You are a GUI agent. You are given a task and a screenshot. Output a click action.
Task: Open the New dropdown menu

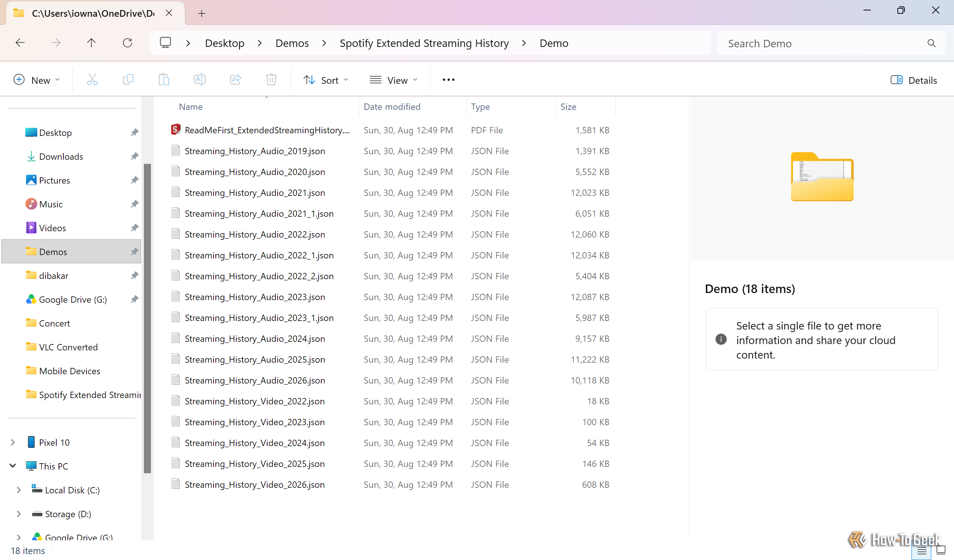37,80
